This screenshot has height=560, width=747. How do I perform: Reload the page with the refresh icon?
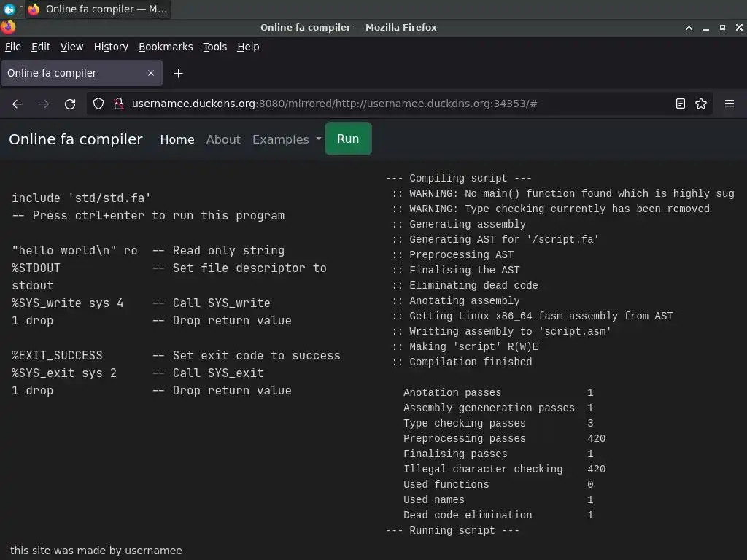point(70,104)
